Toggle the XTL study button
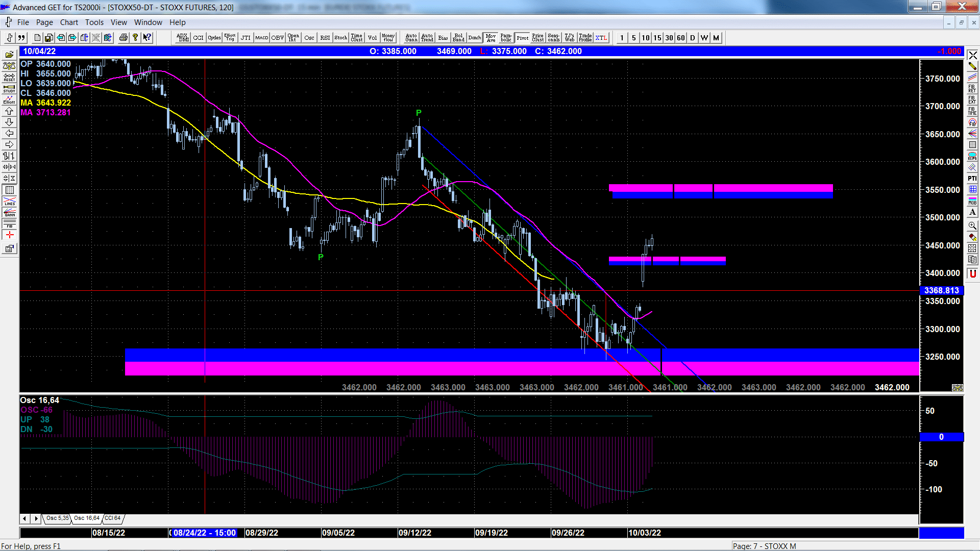Viewport: 980px width, 551px height. click(601, 38)
